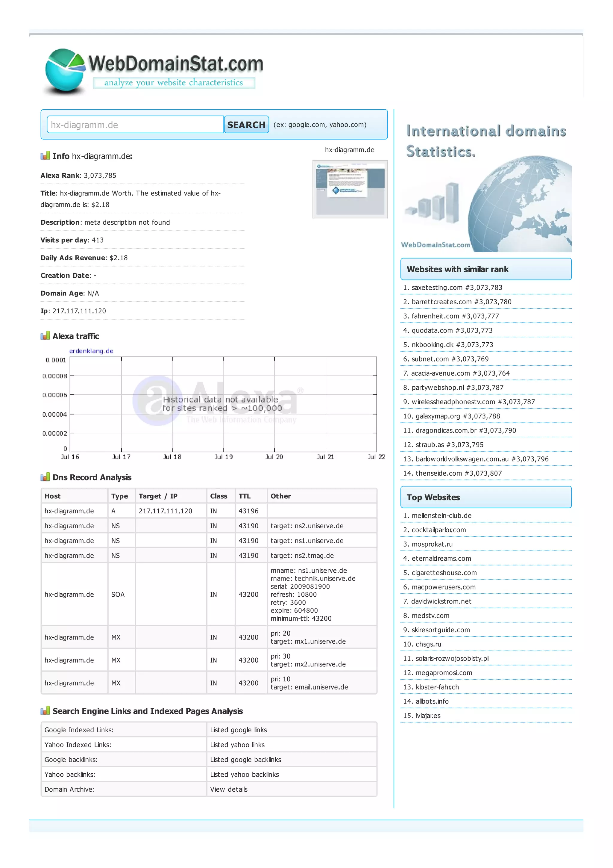The height and width of the screenshot is (868, 613).
Task: Open thenseide.com link
Action: click(x=438, y=473)
